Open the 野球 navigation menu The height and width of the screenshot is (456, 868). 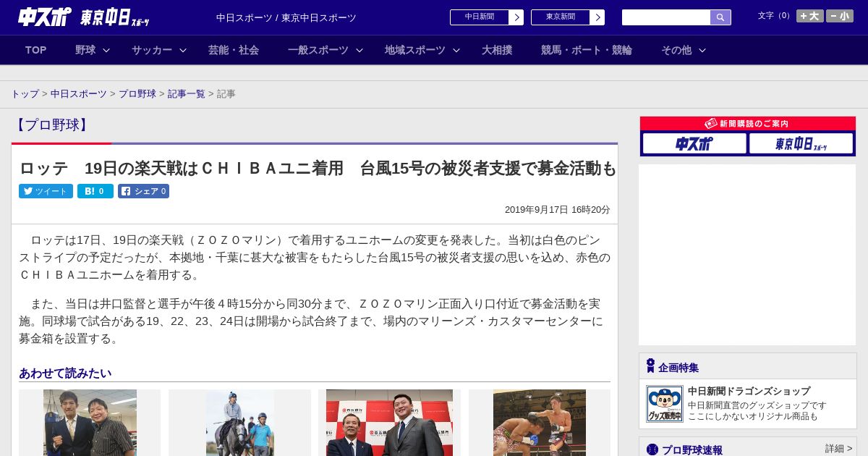(x=85, y=50)
